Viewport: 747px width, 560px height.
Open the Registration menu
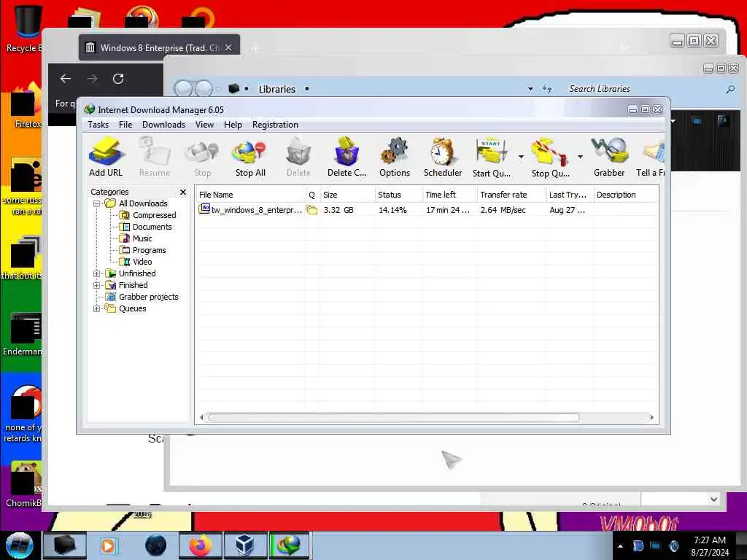pos(275,125)
